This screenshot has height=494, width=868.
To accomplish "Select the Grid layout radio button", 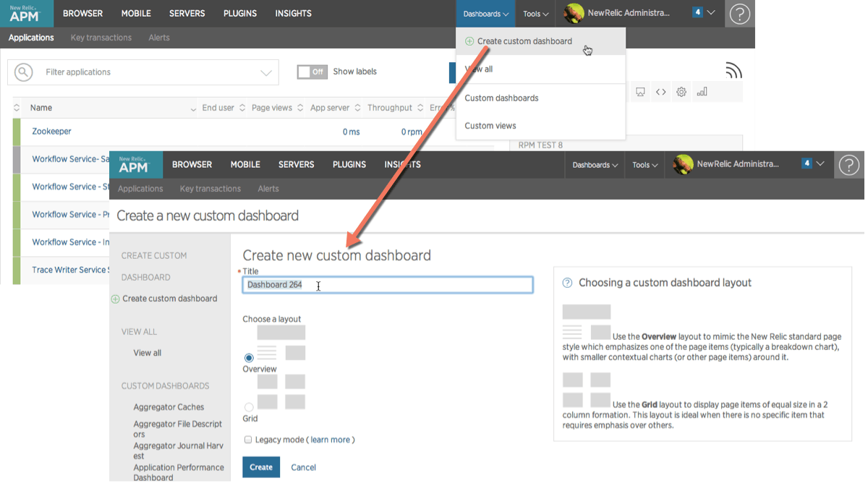I will (x=249, y=407).
